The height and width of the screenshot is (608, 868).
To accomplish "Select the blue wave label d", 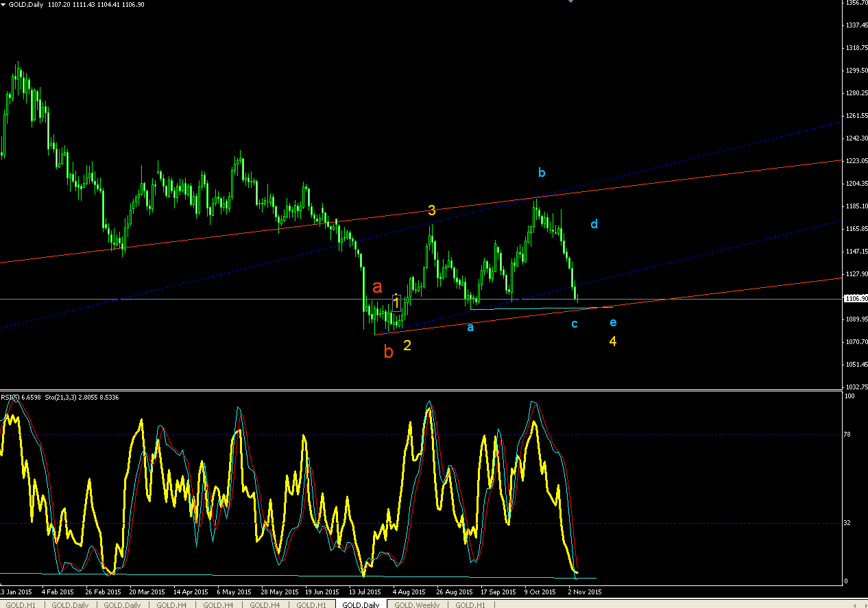I will (594, 223).
